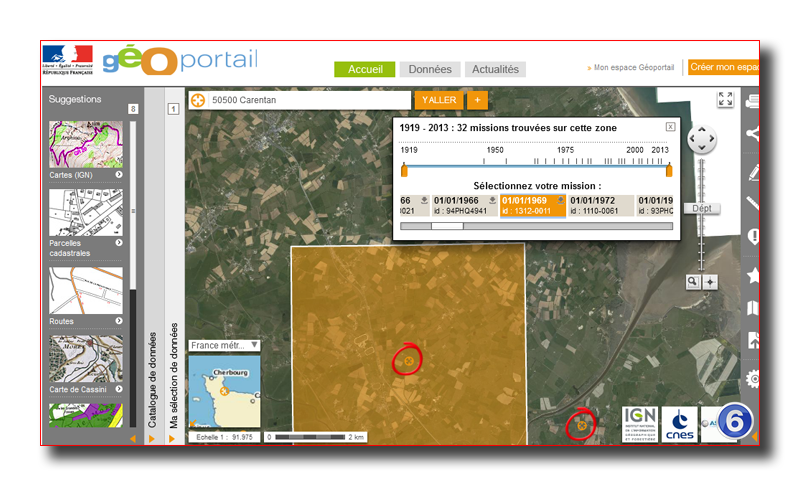Collapse the Suggestions panel with orange arrow

click(133, 439)
